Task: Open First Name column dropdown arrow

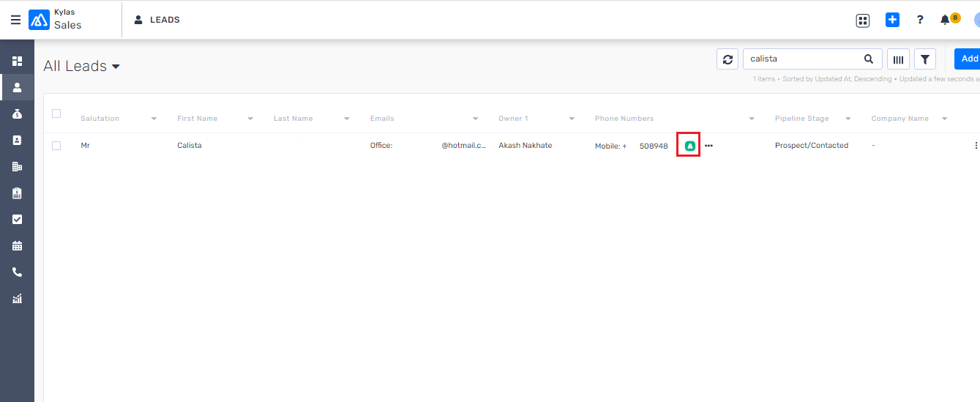Action: (x=250, y=119)
